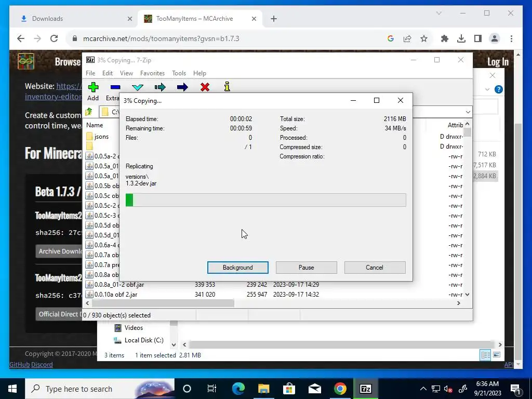Click the yellow Info toolbar icon
Screen dimensions: 532x399
tap(227, 87)
